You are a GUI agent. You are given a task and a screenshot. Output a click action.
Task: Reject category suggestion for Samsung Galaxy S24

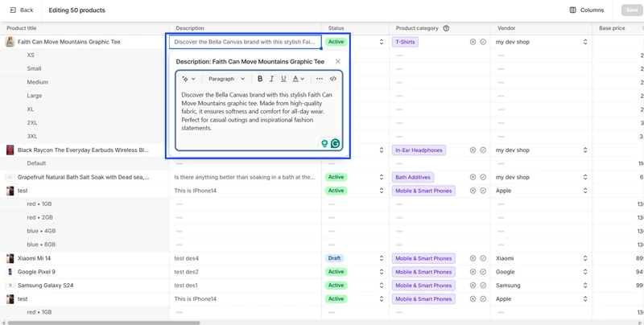pos(473,286)
